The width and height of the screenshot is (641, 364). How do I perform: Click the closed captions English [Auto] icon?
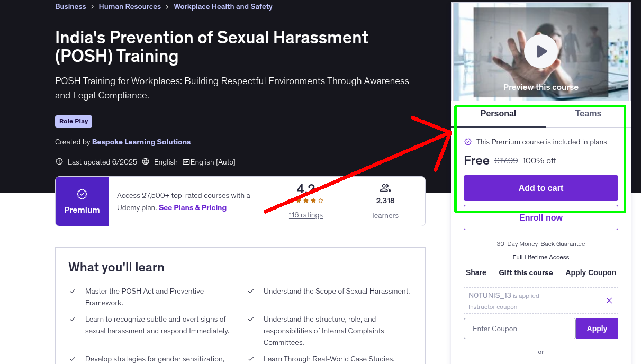click(187, 162)
